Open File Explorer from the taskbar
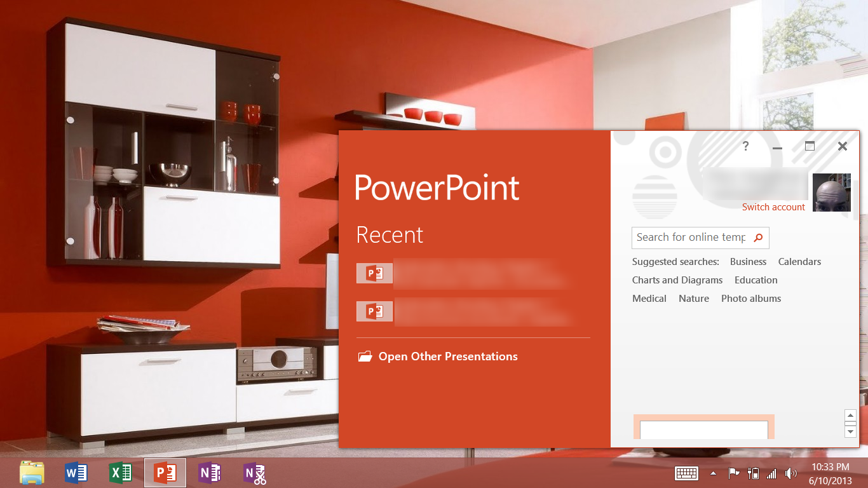868x488 pixels. click(32, 473)
